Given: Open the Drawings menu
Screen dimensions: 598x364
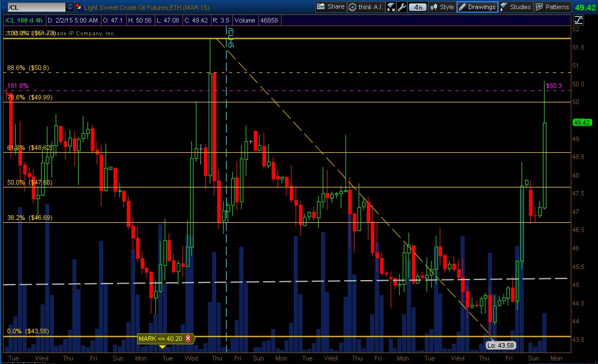Looking at the screenshot, I should (477, 7).
